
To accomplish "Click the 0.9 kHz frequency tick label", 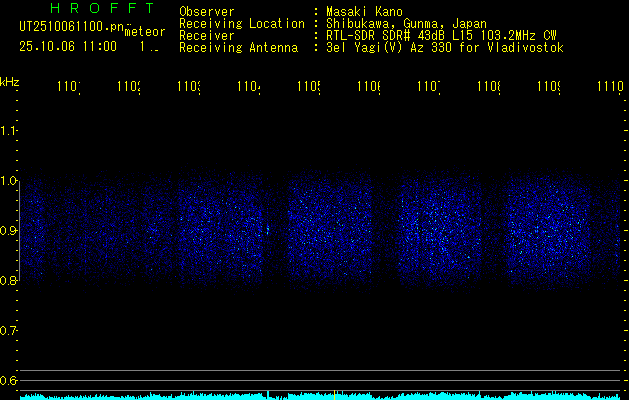I will (8, 231).
